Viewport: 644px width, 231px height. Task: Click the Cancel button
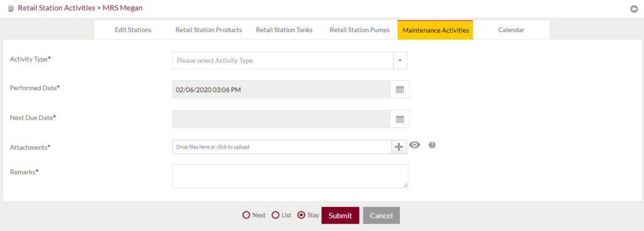tap(381, 215)
